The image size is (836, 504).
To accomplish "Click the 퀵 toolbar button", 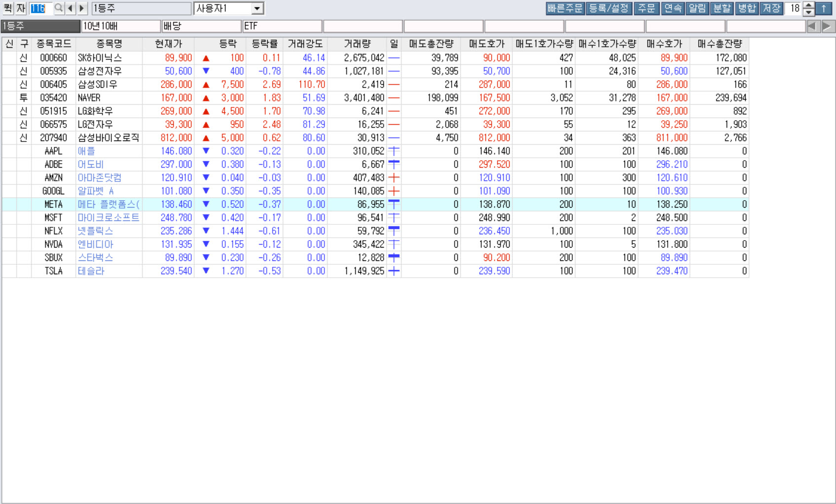I will tap(8, 8).
